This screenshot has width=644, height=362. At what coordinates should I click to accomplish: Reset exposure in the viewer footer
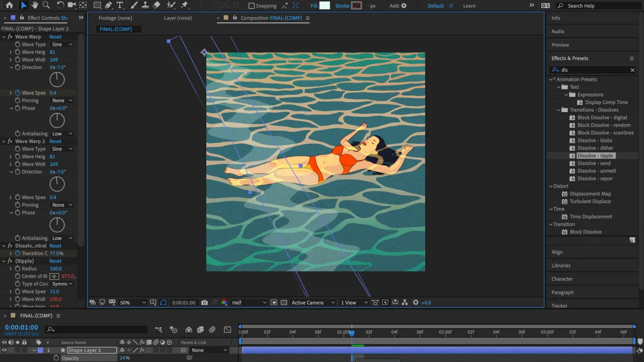point(416,303)
